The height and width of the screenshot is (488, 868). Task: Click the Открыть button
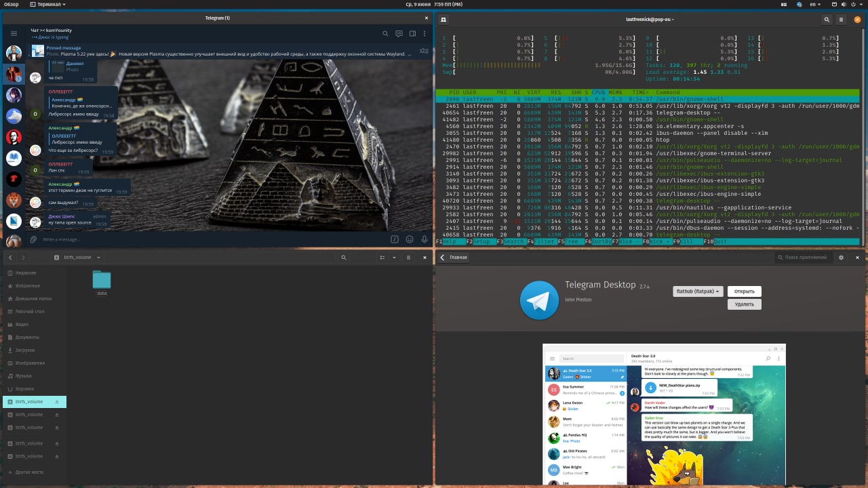tap(744, 291)
